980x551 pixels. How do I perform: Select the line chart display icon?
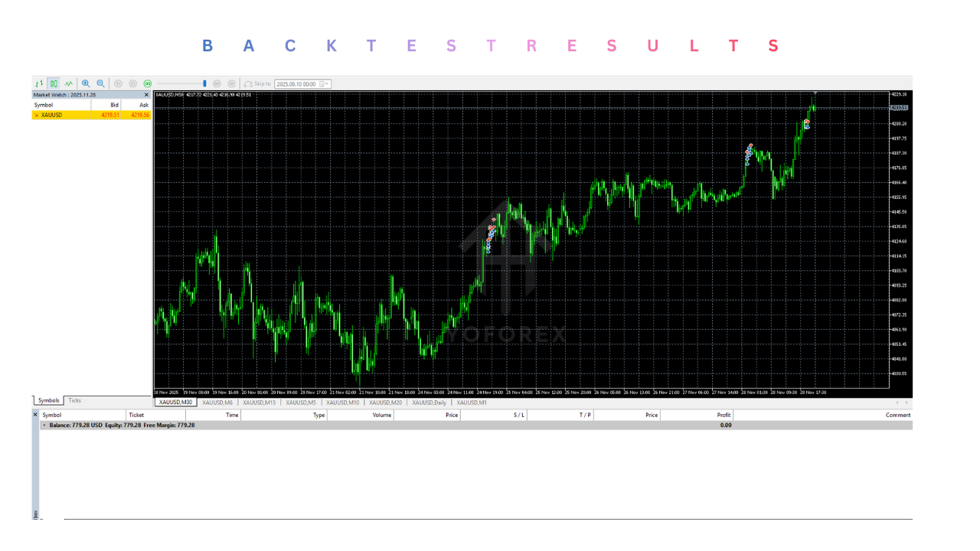[x=67, y=83]
